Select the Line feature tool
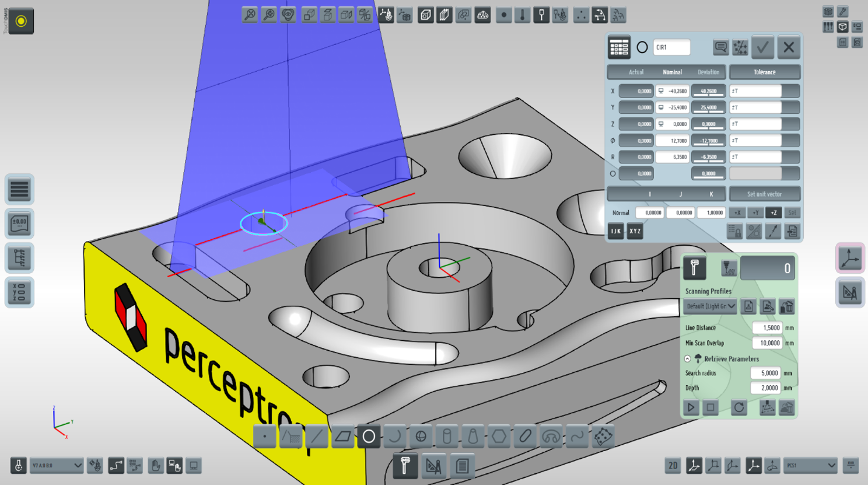This screenshot has width=868, height=485. point(317,436)
